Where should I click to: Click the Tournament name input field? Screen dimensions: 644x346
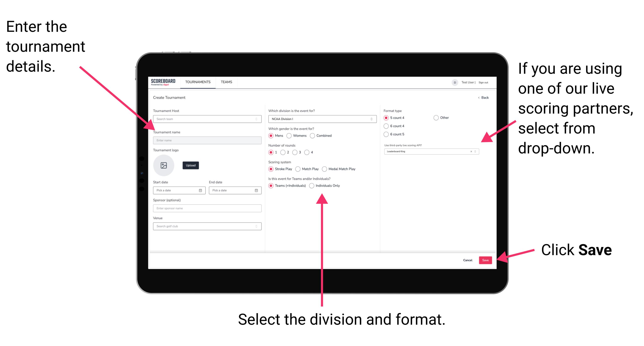(206, 141)
